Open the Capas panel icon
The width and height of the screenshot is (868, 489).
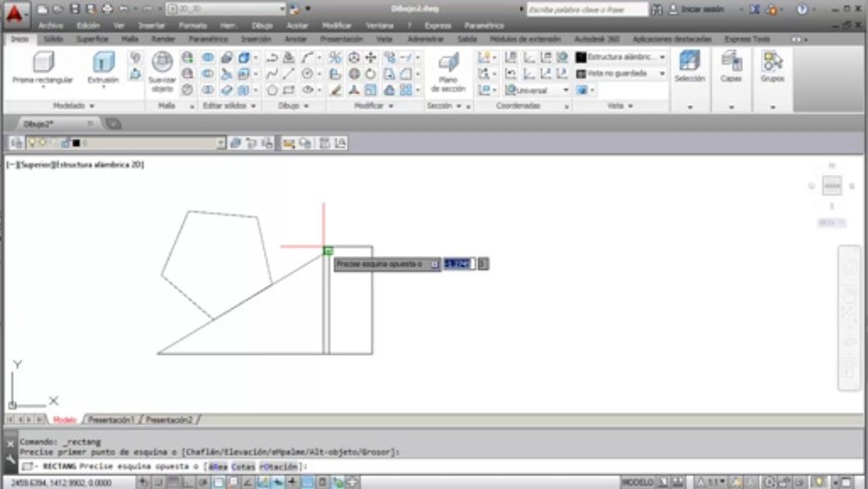[731, 67]
